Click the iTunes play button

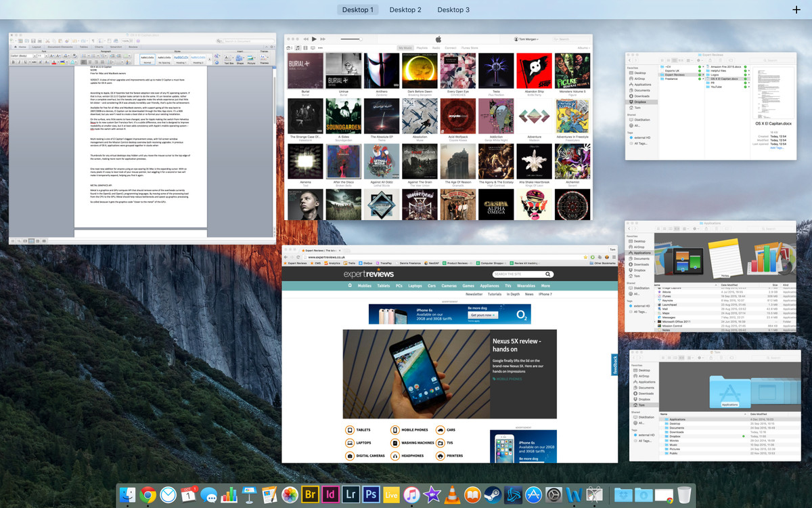tap(314, 39)
